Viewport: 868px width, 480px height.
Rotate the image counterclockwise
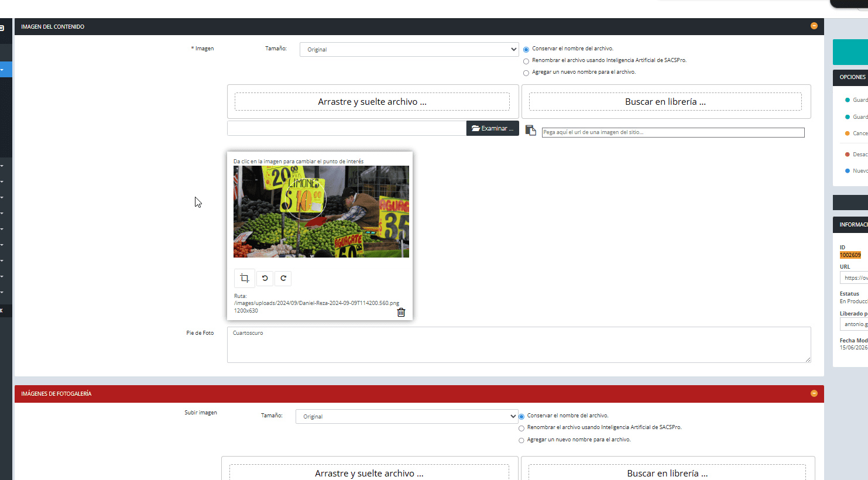tap(265, 278)
